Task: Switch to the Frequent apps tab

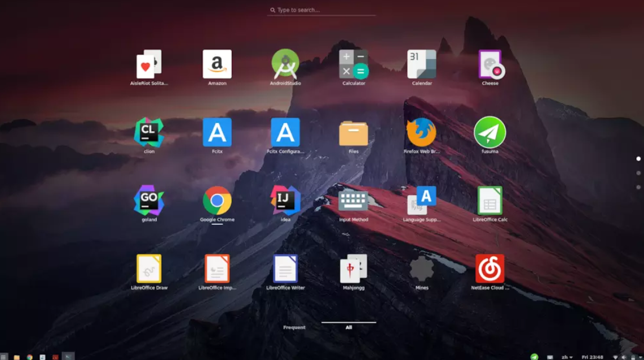Action: coord(294,327)
